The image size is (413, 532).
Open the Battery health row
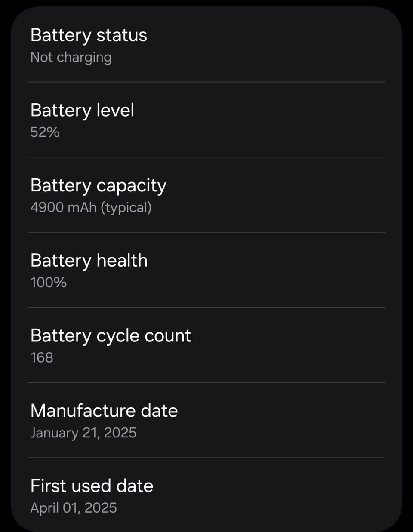pyautogui.click(x=206, y=270)
